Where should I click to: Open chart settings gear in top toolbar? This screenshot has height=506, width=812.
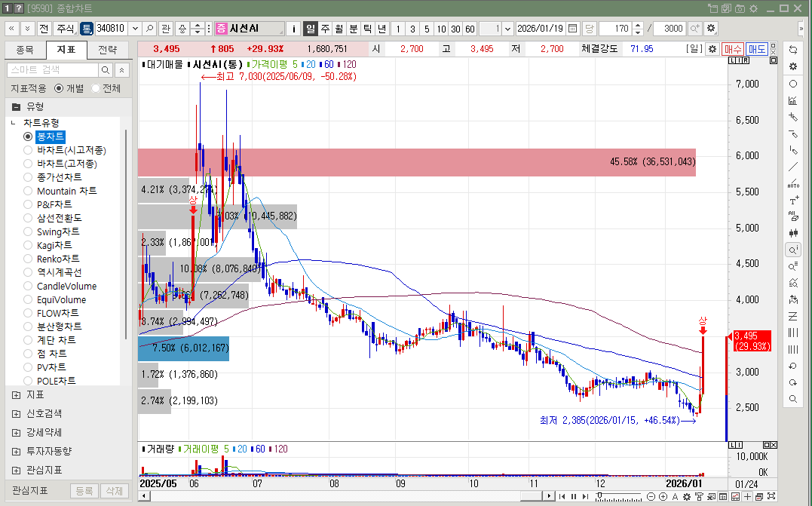point(711,29)
